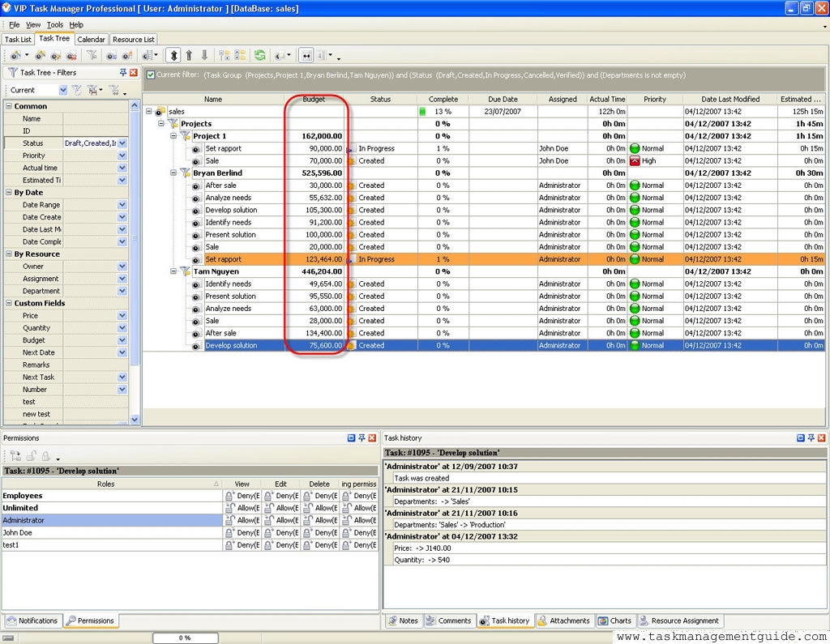Click the Delete Task red-cross icon
This screenshot has width=830, height=644.
(x=71, y=55)
